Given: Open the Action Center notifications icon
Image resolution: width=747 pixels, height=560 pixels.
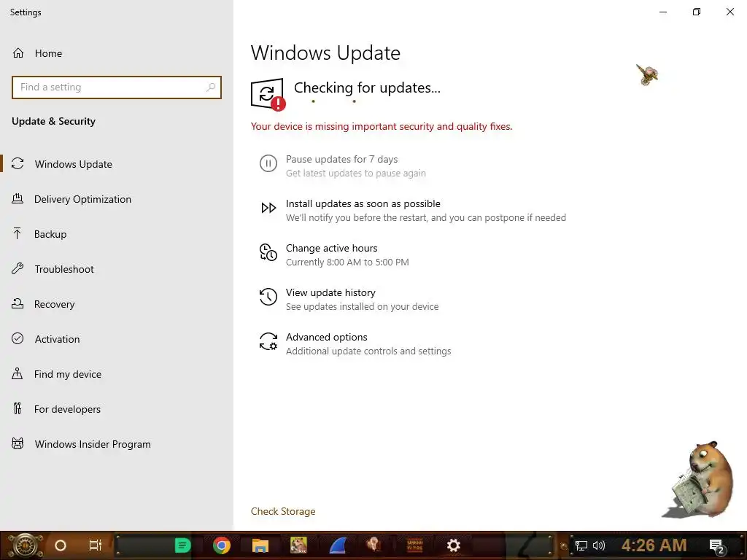Looking at the screenshot, I should (716, 546).
